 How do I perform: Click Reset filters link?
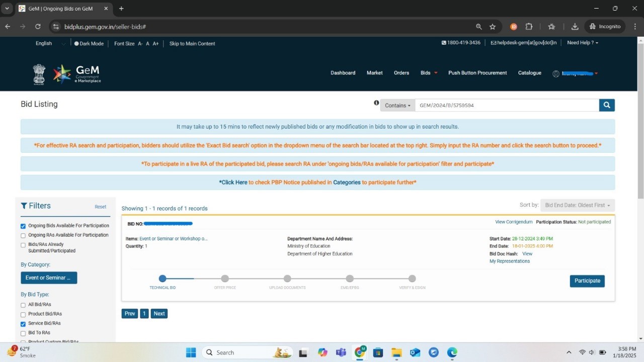click(x=101, y=207)
